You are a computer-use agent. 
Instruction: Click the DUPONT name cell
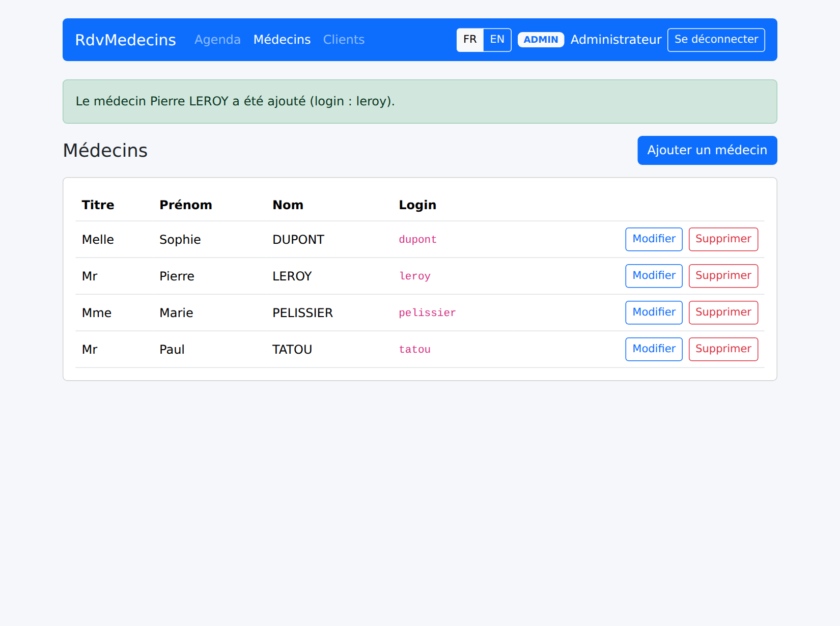click(x=298, y=240)
